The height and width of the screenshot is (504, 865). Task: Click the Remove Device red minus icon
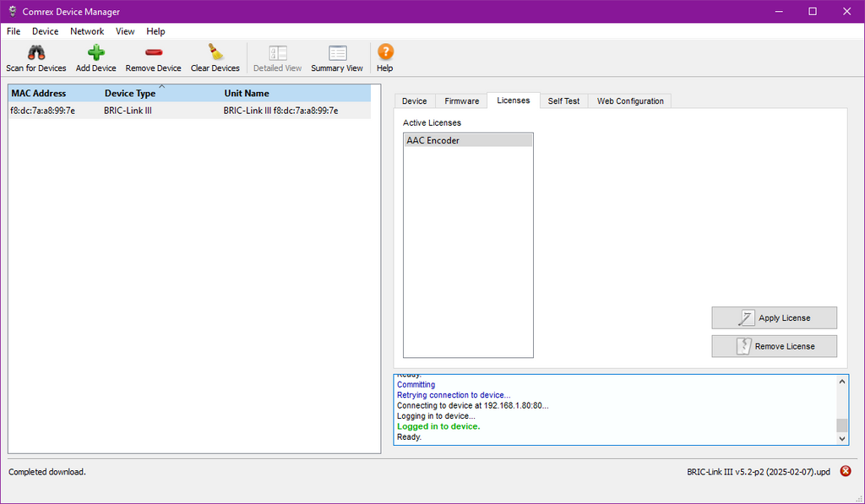click(153, 53)
